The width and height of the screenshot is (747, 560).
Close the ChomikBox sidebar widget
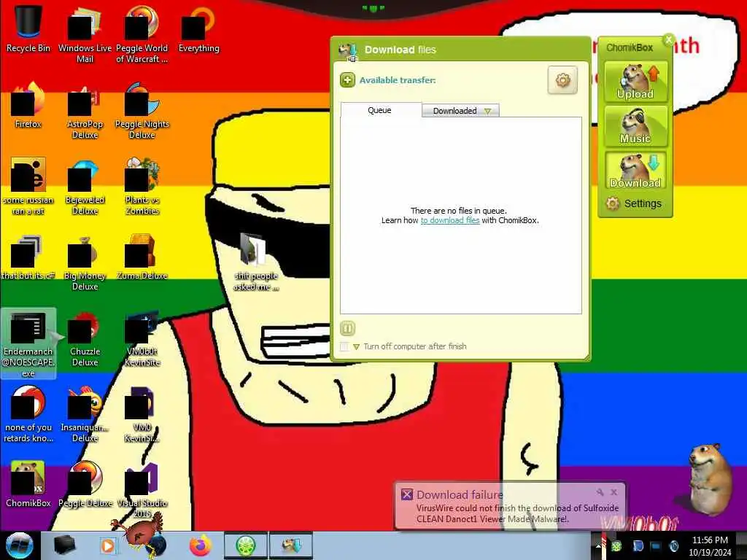(x=669, y=40)
